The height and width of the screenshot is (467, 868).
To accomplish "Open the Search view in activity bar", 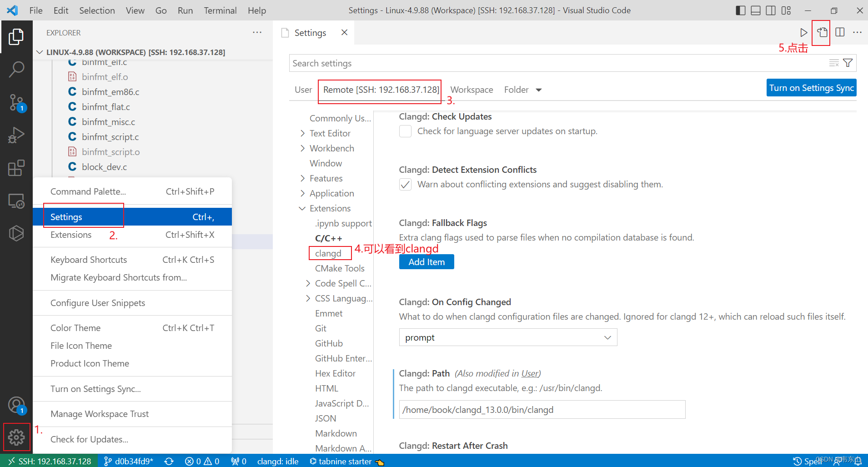I will [16, 70].
